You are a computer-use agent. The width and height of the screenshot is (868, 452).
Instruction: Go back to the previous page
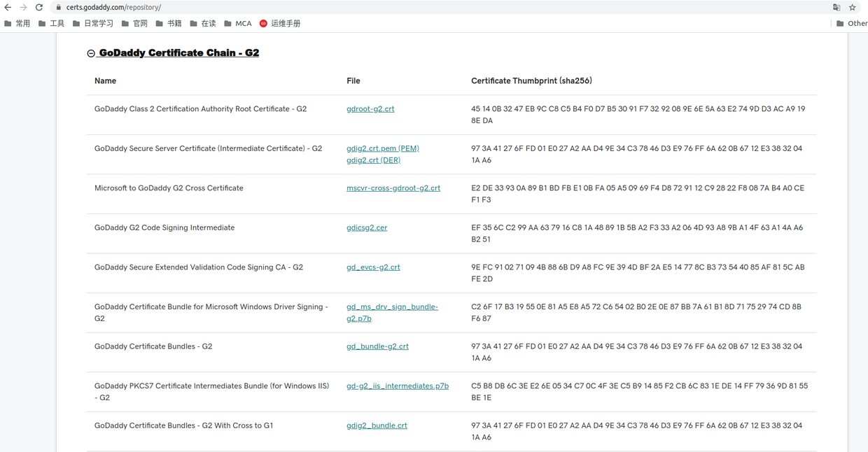point(8,7)
